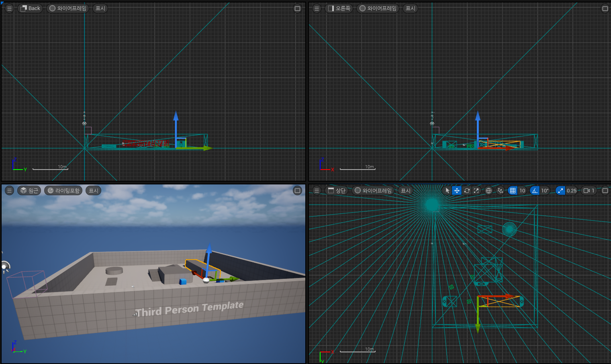Open the 원근 perspective view type dropdown
Screen dimensions: 611x364
pos(29,190)
